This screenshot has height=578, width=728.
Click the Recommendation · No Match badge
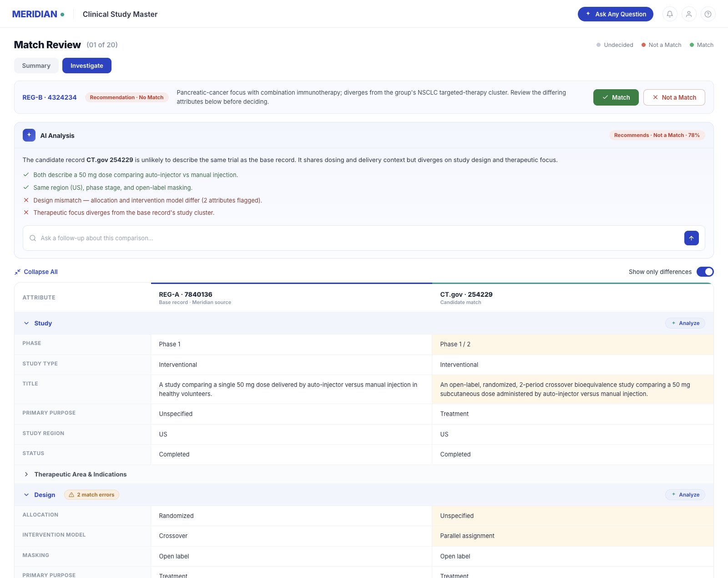pyautogui.click(x=126, y=97)
